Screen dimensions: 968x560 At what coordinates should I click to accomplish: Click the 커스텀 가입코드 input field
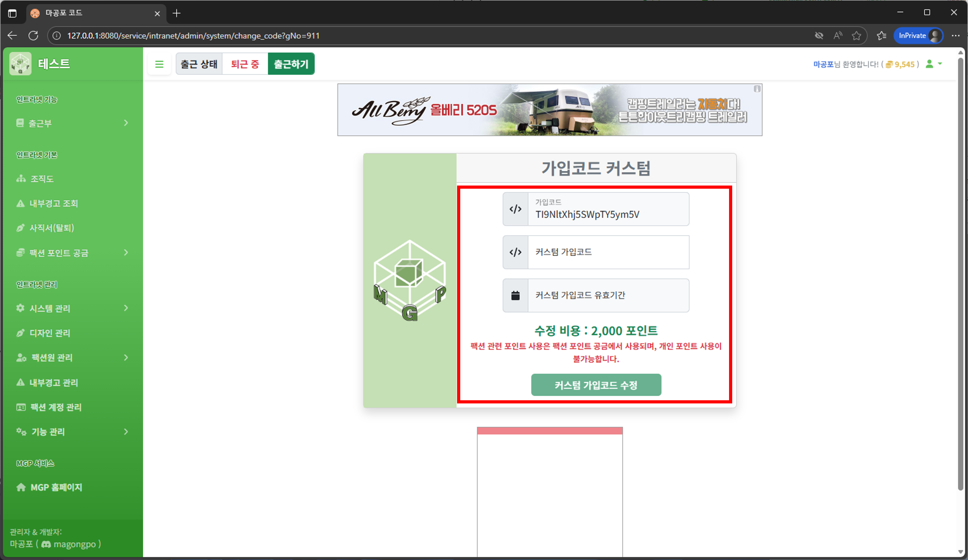pos(608,252)
